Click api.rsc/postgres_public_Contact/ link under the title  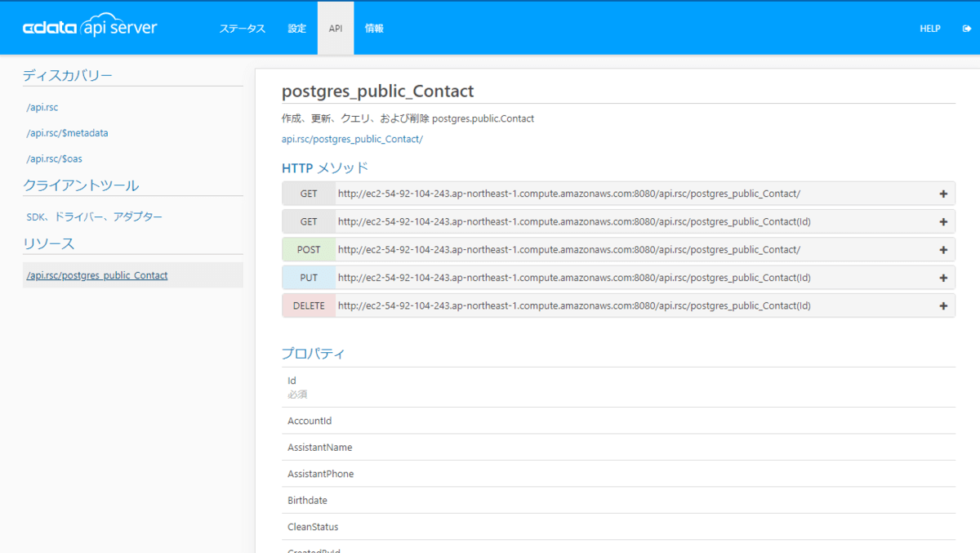click(x=352, y=139)
